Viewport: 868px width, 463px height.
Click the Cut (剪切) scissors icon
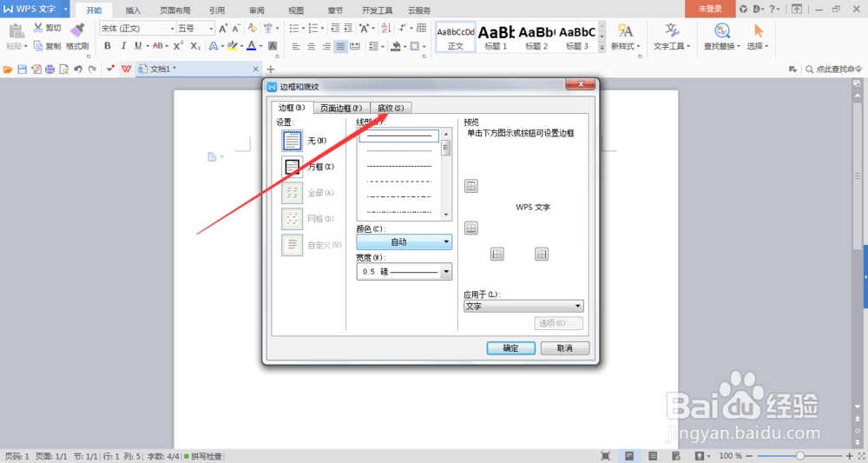(x=38, y=28)
